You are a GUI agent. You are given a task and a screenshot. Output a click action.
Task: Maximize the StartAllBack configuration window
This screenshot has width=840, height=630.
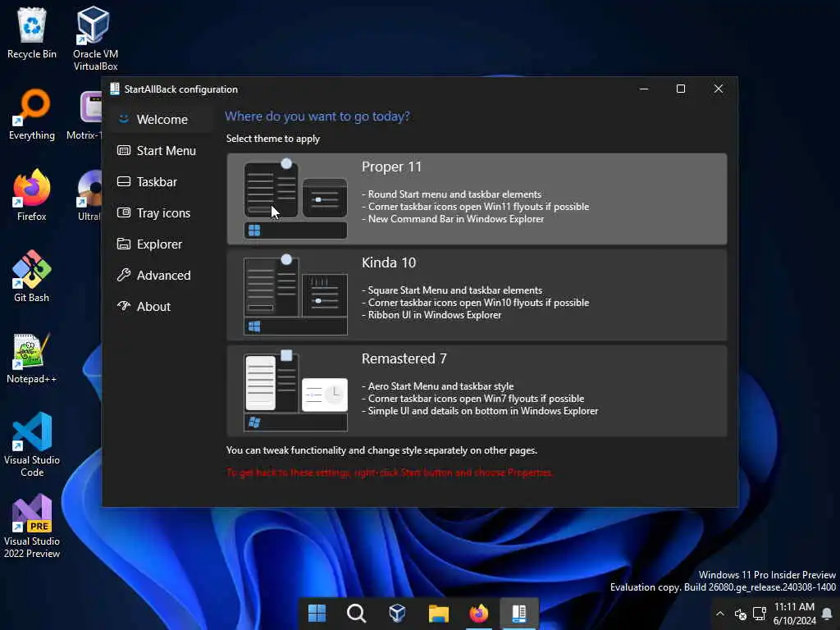(x=681, y=89)
